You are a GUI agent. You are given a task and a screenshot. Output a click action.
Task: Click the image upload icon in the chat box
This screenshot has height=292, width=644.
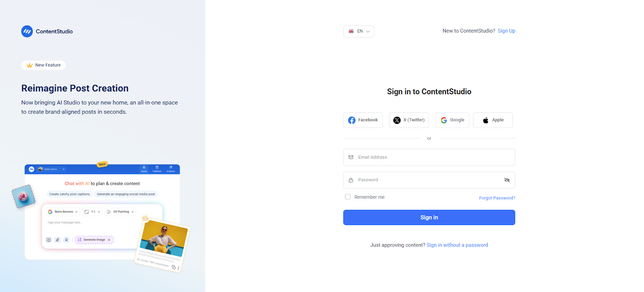49,239
